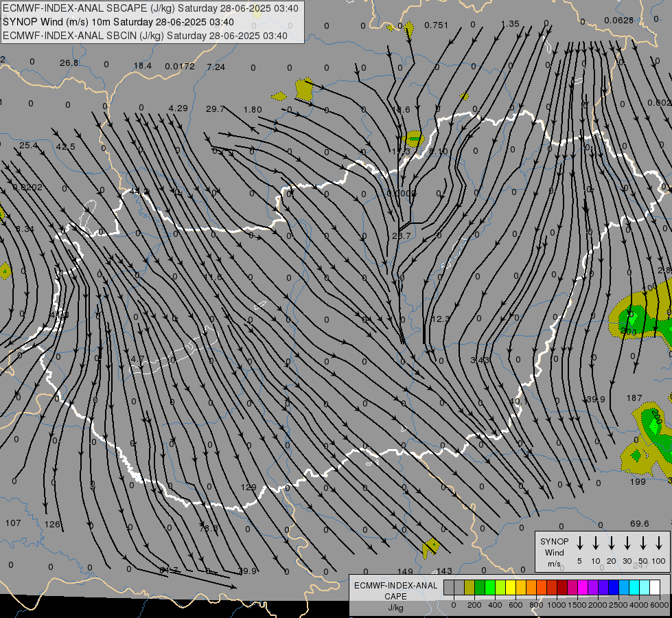
Task: Click the 20 m/s wind arrow in legend
Action: (611, 543)
